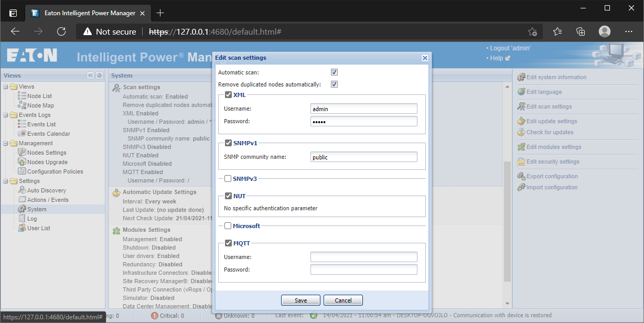
Task: Click Edit scan settings link
Action: (x=549, y=106)
